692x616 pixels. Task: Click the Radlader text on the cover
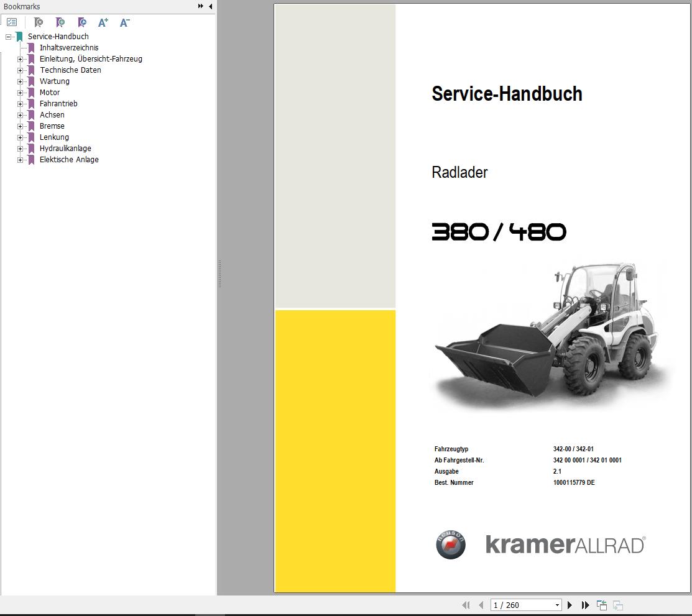(x=459, y=172)
